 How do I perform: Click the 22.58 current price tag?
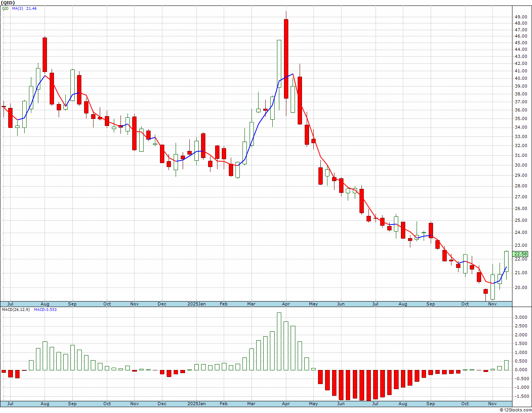click(x=521, y=254)
